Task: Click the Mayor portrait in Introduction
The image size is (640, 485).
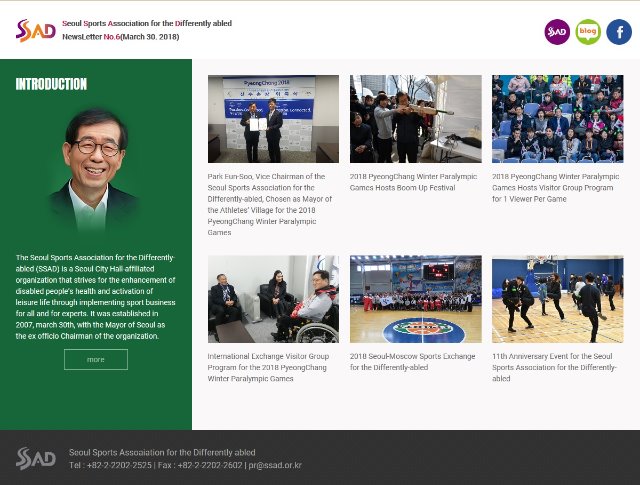Action: 95,168
